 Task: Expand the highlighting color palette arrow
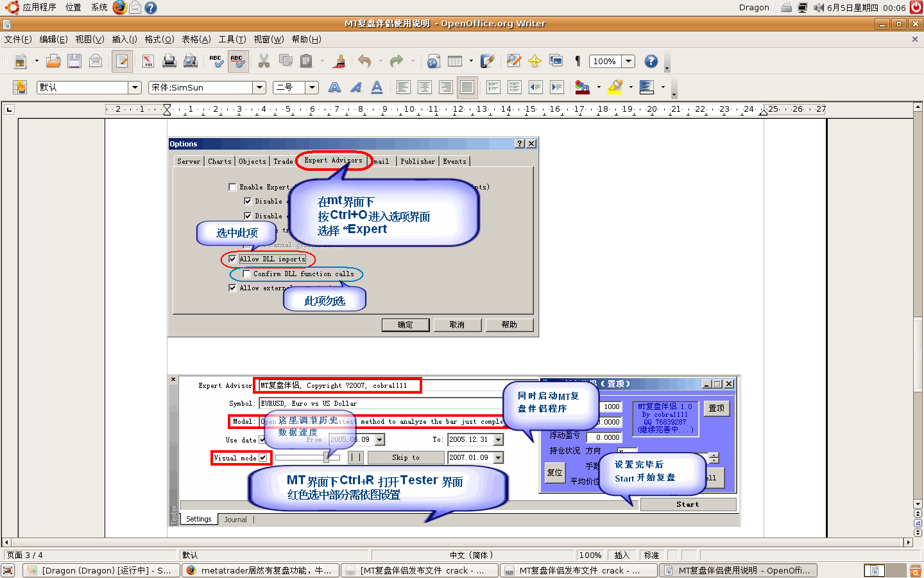coord(631,87)
